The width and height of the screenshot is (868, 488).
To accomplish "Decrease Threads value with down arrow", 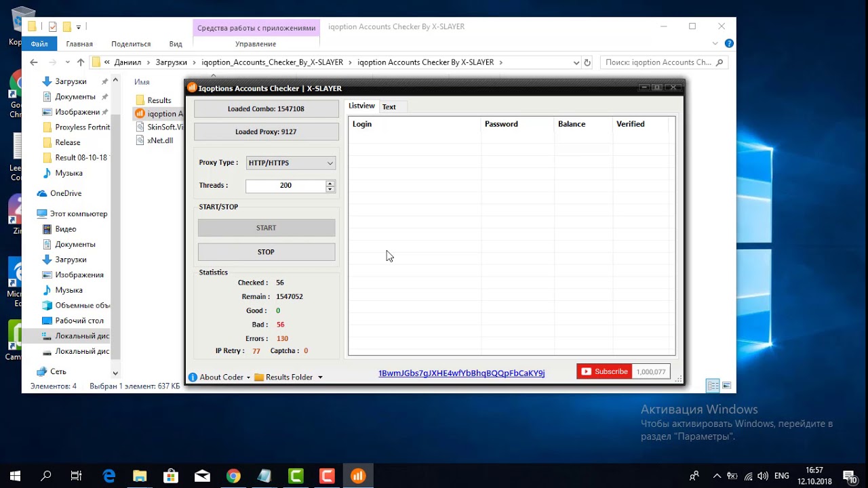I will point(330,189).
